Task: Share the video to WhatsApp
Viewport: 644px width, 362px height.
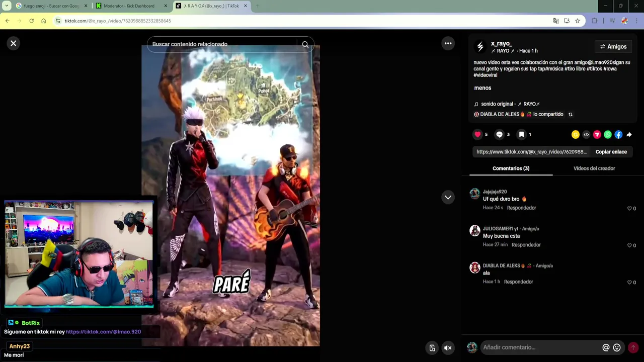Action: [608, 134]
